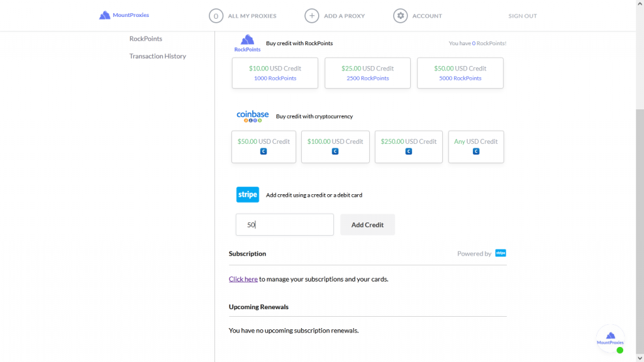Open Transaction History in the sidebar
The width and height of the screenshot is (644, 362).
[158, 56]
